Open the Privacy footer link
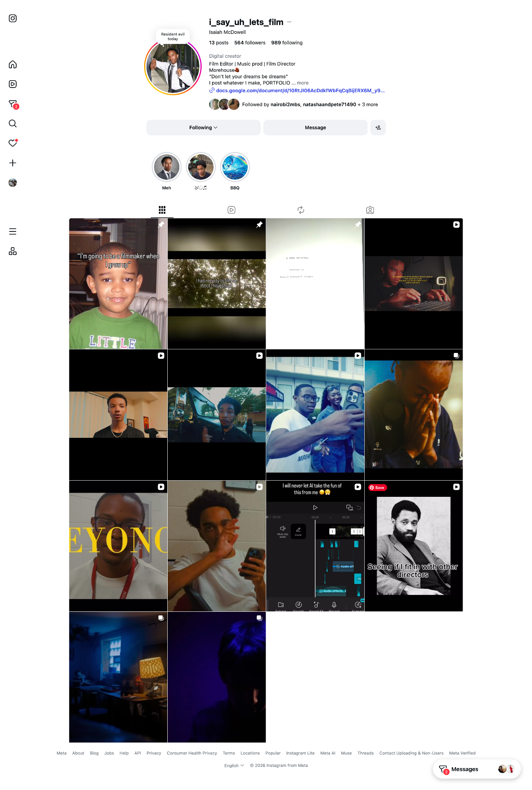This screenshot has width=532, height=790. click(154, 753)
